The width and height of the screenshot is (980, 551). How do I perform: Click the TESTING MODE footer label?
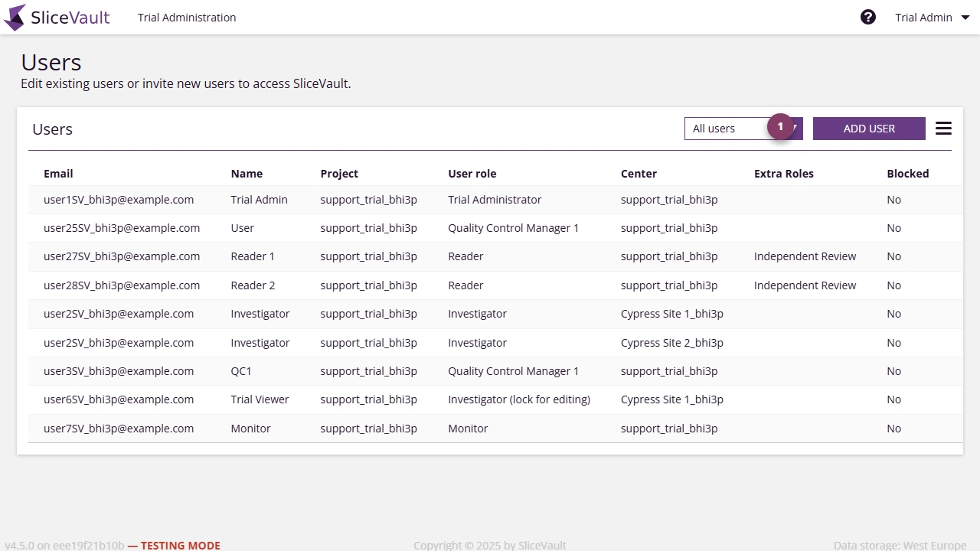click(x=181, y=546)
